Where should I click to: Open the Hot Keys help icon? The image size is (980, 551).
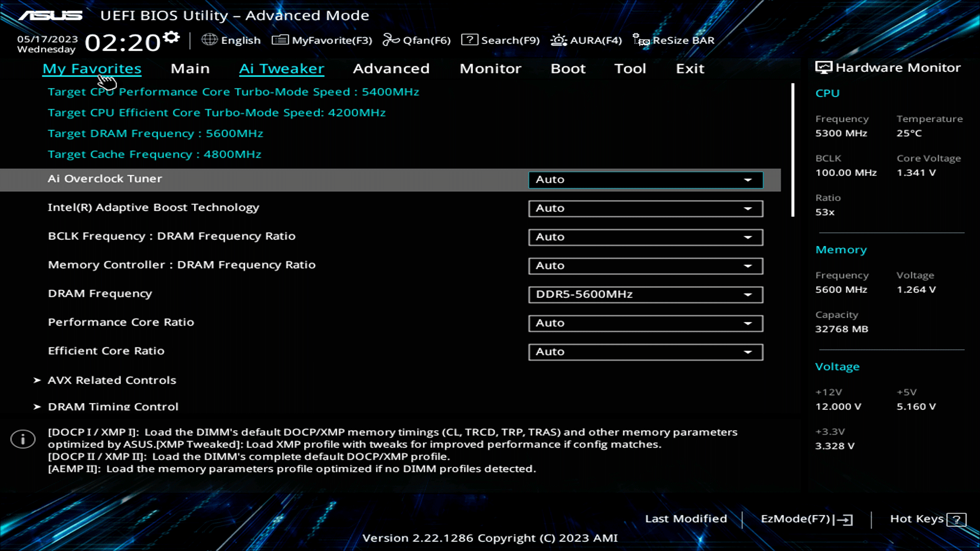click(957, 519)
